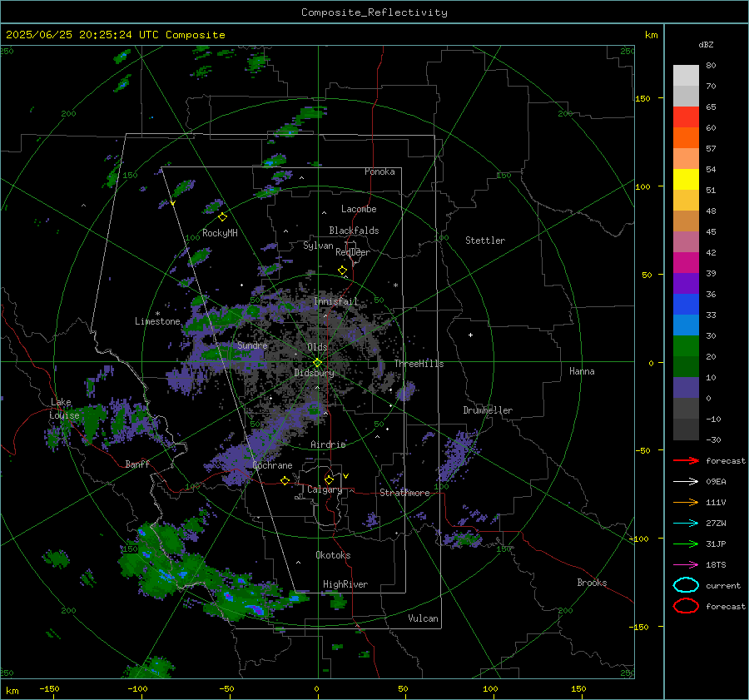749x700 pixels.
Task: Click the cyan 'current' ellipse legend icon
Action: 686,585
